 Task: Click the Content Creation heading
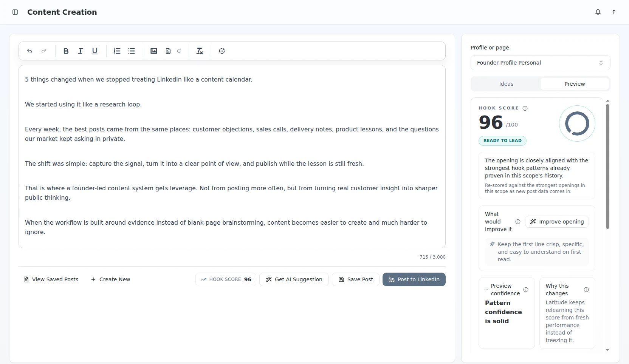point(62,12)
